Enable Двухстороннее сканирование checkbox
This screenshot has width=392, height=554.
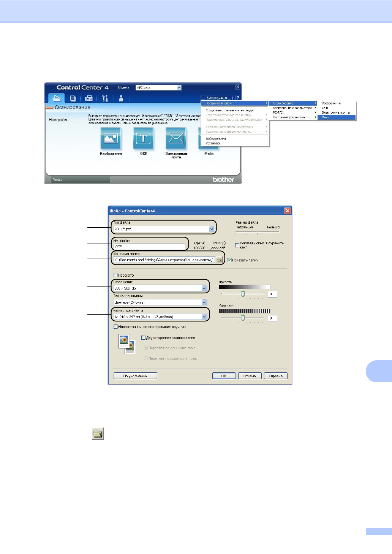tap(144, 337)
